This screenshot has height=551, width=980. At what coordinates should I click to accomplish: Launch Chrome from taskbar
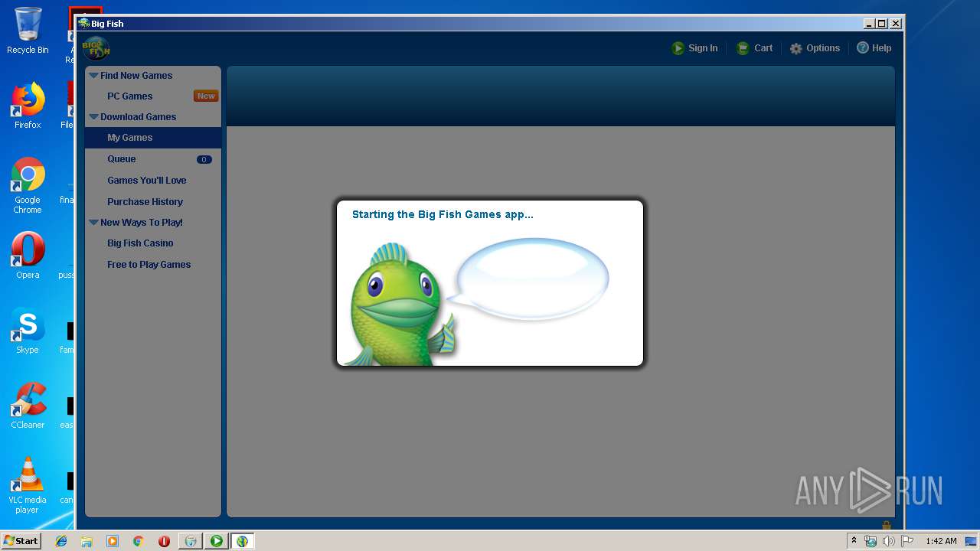[139, 541]
